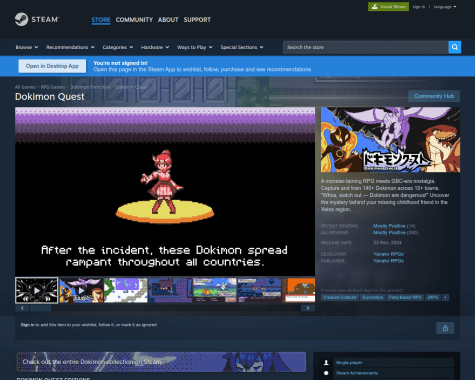Viewport: 475px width, 380px height.
Task: Select the JRPG tag
Action: (x=433, y=297)
